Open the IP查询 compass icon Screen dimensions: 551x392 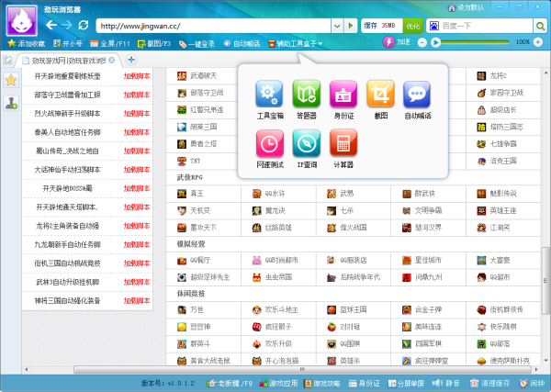[306, 144]
